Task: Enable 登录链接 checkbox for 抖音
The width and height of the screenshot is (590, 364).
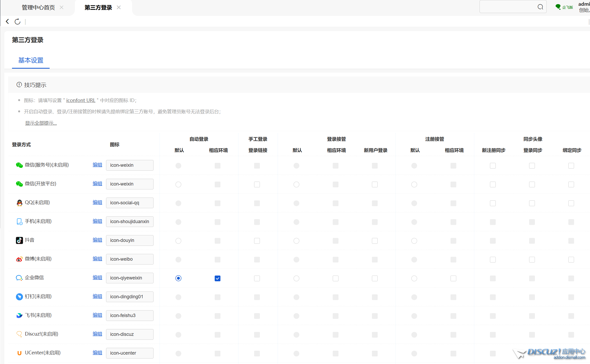Action: (257, 241)
